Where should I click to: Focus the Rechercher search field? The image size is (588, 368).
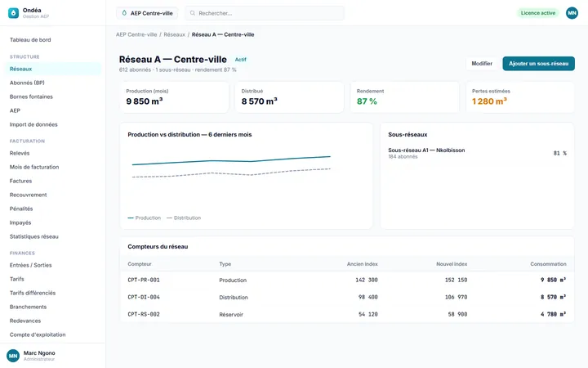pyautogui.click(x=265, y=13)
